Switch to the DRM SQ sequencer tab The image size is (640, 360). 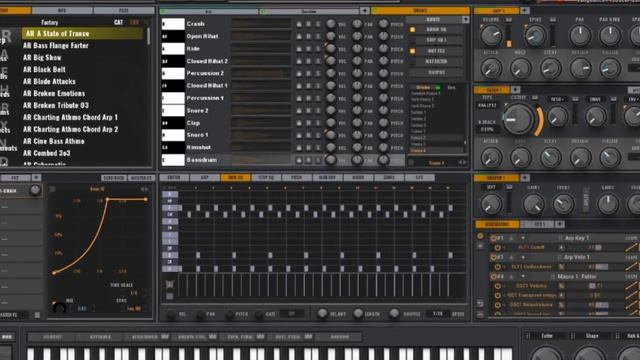(235, 178)
